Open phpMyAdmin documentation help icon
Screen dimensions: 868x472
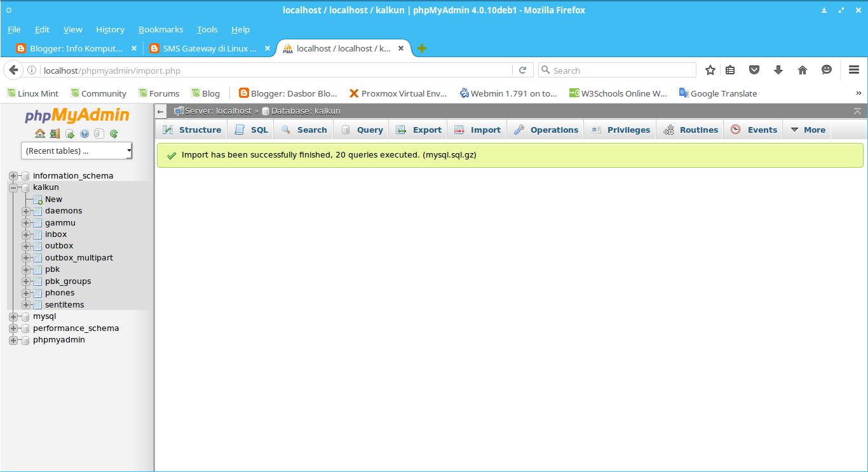pyautogui.click(x=85, y=133)
